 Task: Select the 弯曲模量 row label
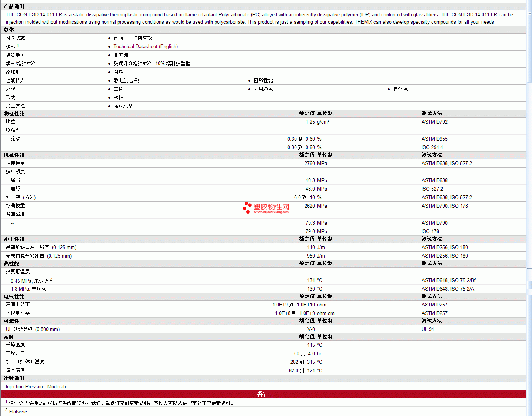(16, 205)
